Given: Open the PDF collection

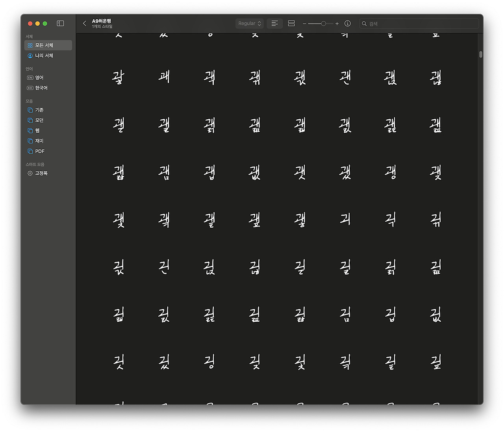Looking at the screenshot, I should pyautogui.click(x=40, y=151).
